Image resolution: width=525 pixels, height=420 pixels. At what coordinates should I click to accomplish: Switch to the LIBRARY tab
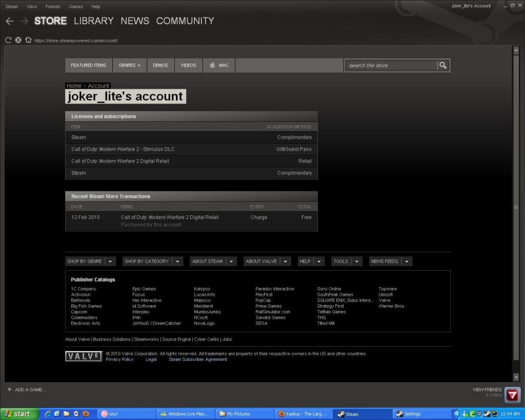pyautogui.click(x=94, y=21)
